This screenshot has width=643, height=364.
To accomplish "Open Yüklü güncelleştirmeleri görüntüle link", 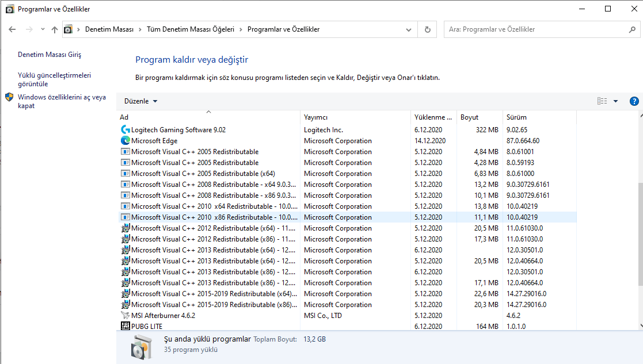I will click(x=55, y=79).
